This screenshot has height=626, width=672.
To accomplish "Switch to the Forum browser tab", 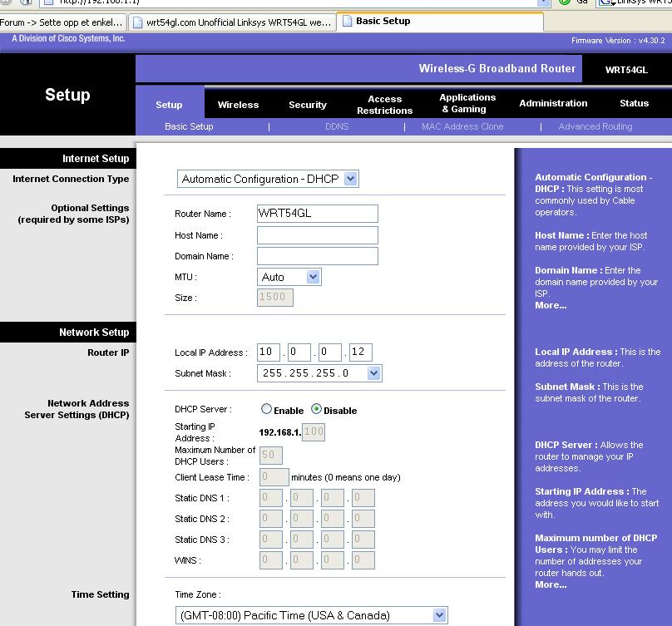I will pos(63,22).
